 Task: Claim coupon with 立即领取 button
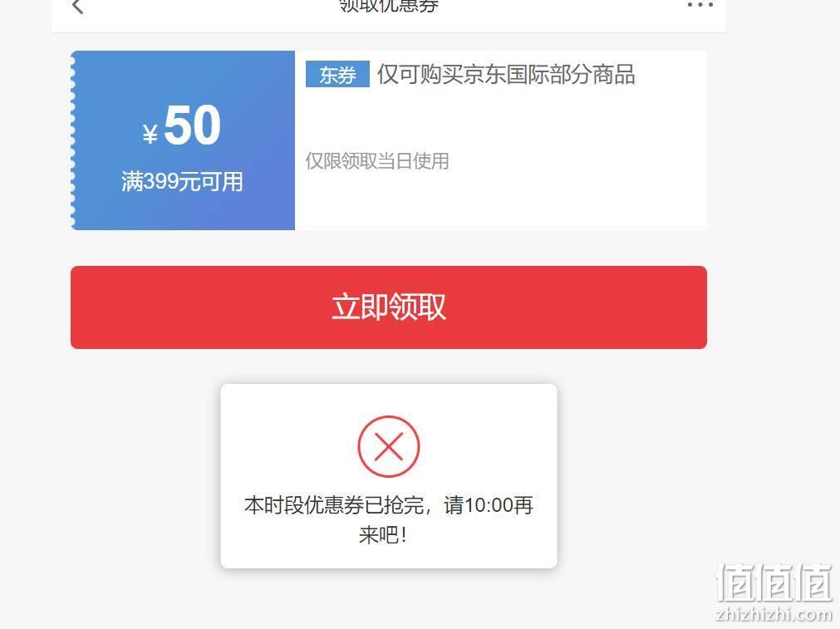(x=388, y=307)
